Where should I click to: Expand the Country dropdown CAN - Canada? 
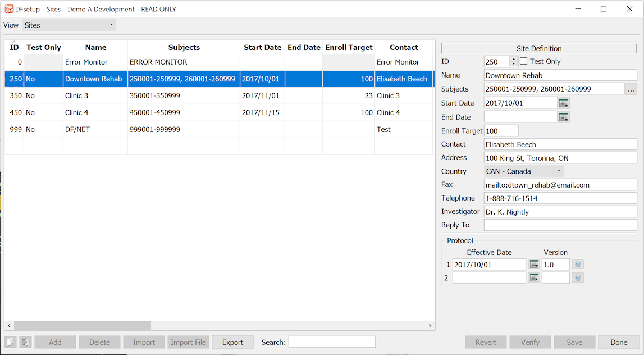tap(524, 171)
